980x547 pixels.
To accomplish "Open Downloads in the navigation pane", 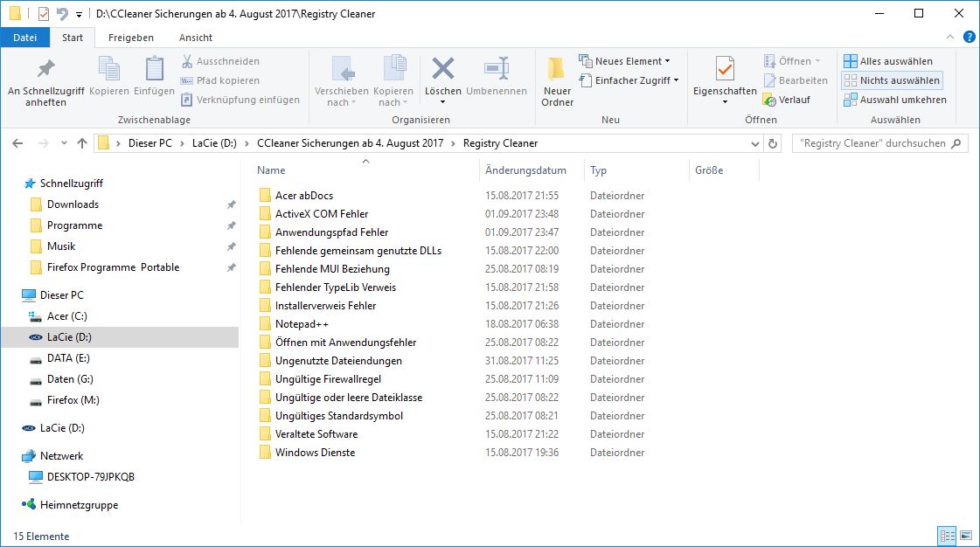I will click(x=73, y=204).
